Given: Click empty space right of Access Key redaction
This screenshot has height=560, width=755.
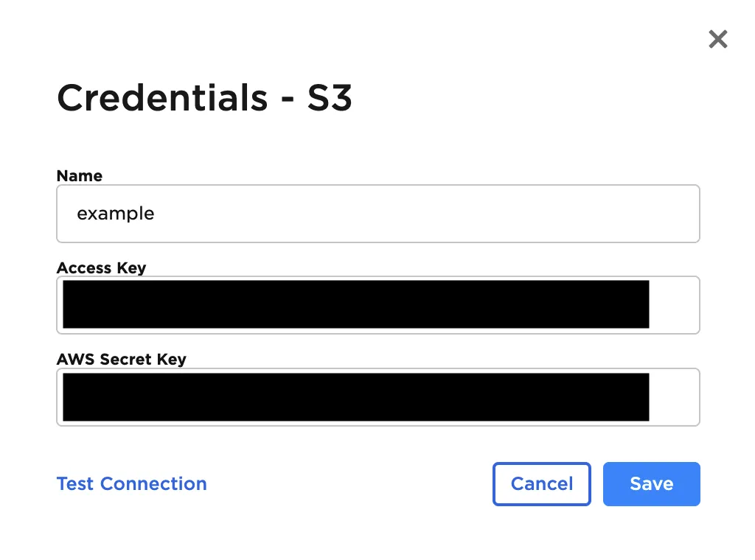Looking at the screenshot, I should click(x=673, y=305).
